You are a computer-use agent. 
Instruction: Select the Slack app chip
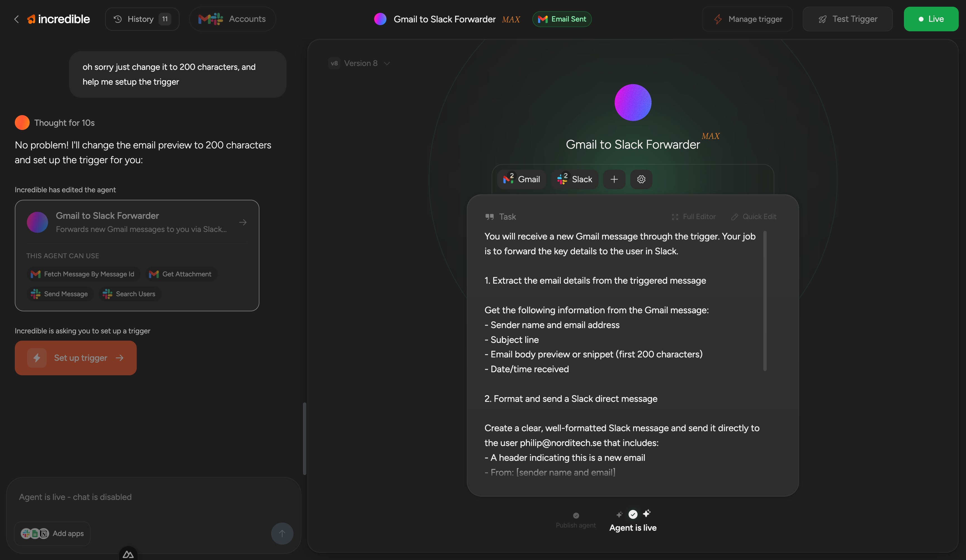click(x=575, y=179)
